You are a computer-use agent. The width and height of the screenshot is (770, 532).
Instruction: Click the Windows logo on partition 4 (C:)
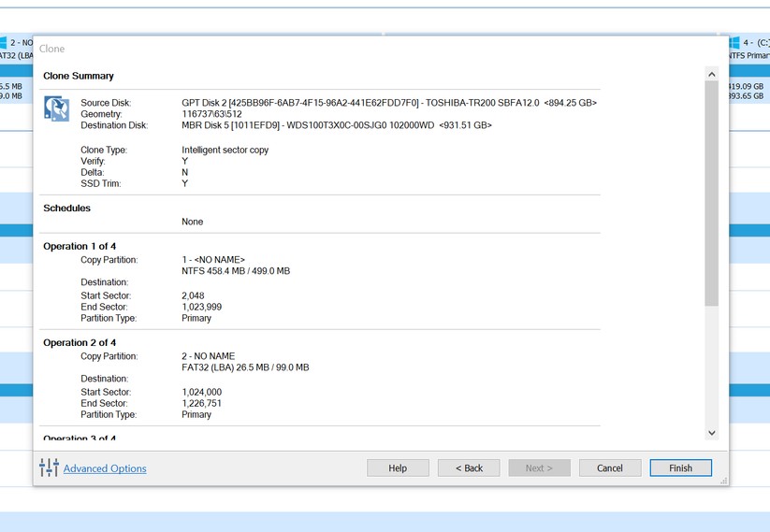734,43
